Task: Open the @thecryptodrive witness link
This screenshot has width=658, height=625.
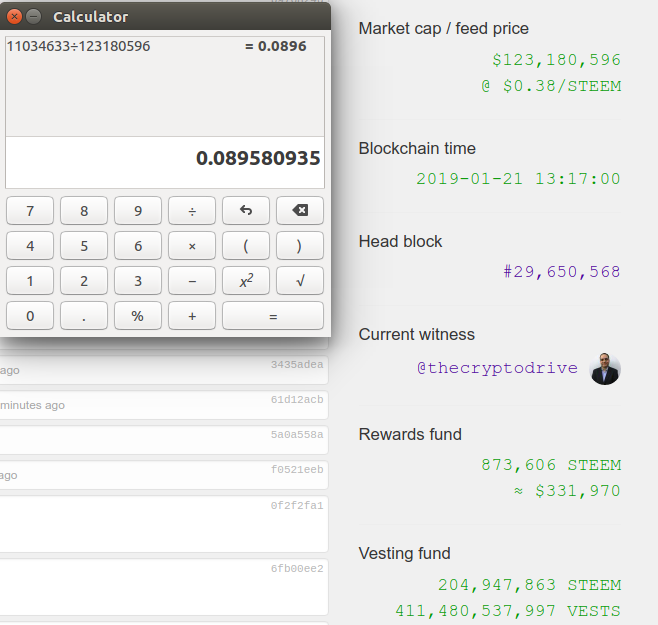Action: click(497, 368)
